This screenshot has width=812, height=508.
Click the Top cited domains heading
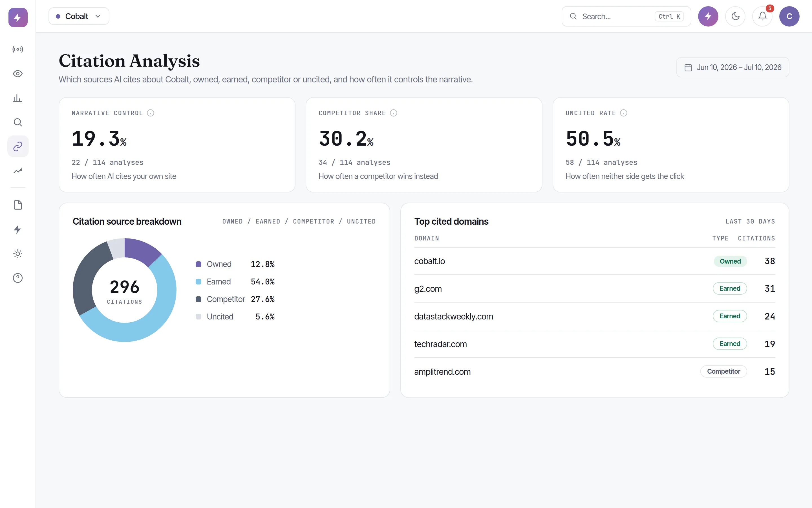[x=451, y=222]
